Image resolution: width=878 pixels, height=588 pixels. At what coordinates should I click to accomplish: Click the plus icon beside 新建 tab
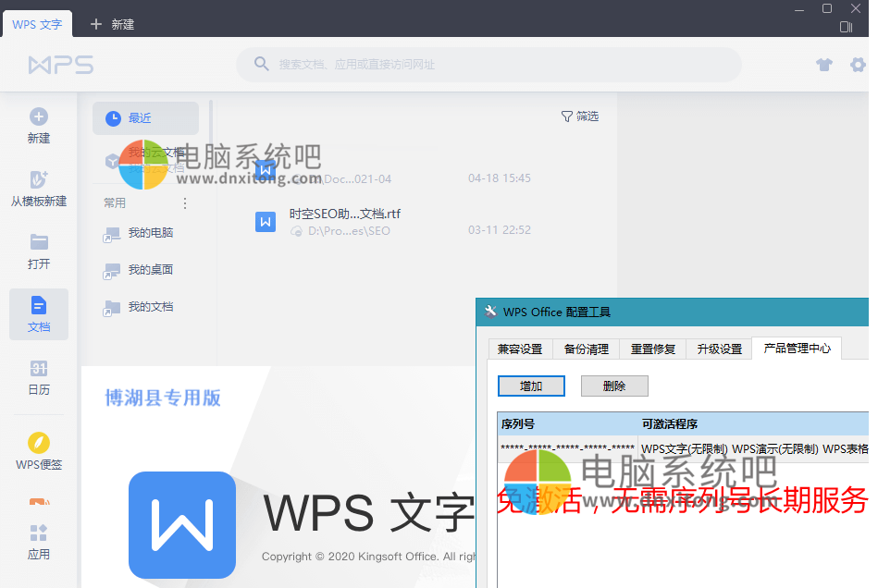(96, 24)
